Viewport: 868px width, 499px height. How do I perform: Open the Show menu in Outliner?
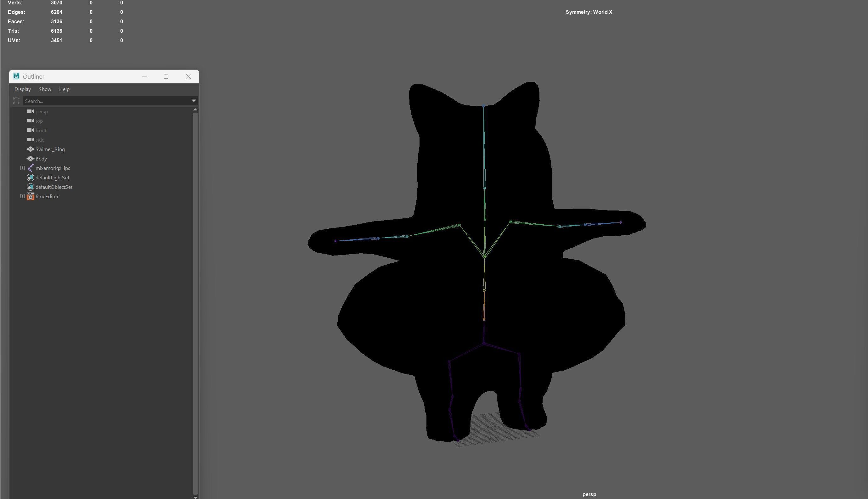point(45,89)
